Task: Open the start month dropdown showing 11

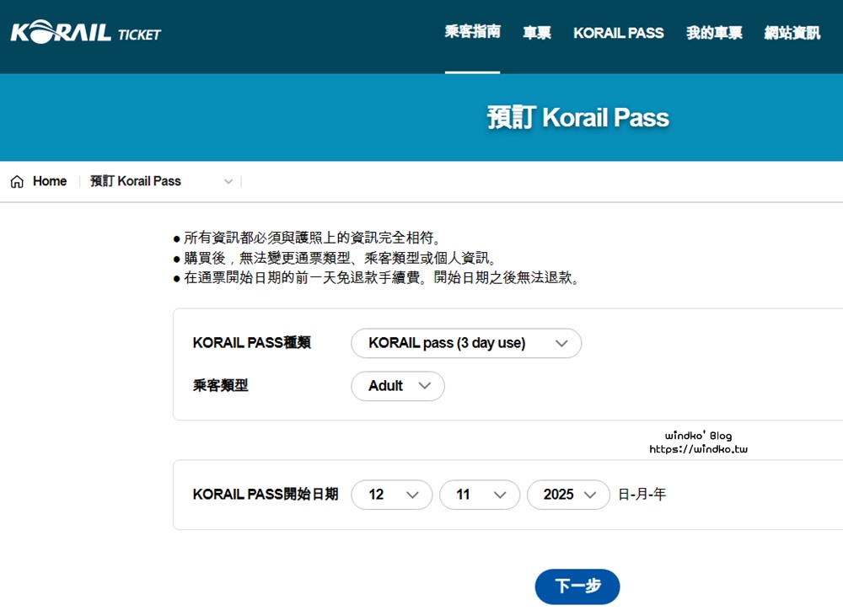Action: (x=480, y=495)
